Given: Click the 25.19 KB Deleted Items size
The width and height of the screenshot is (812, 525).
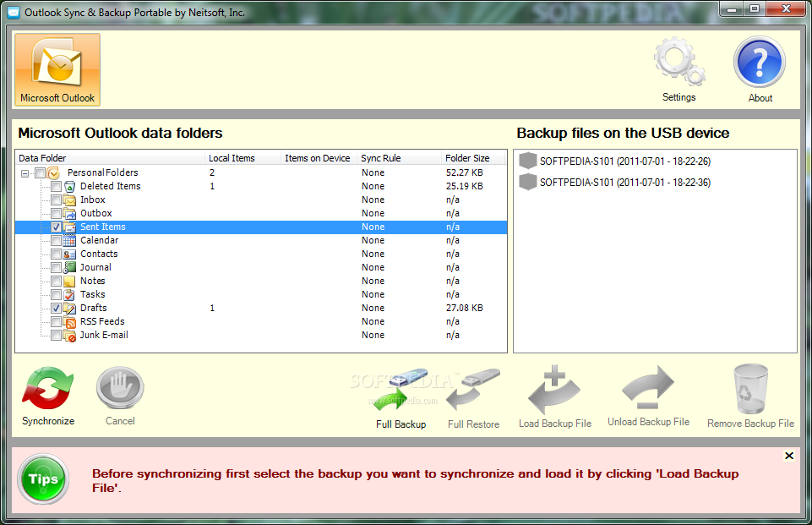Looking at the screenshot, I should click(x=465, y=186).
